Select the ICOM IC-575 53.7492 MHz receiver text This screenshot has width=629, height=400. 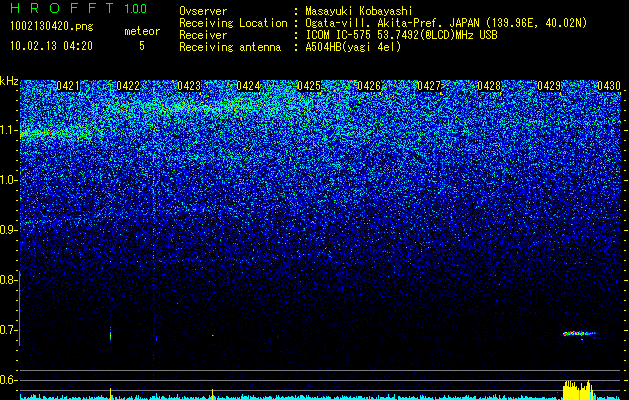click(x=401, y=35)
